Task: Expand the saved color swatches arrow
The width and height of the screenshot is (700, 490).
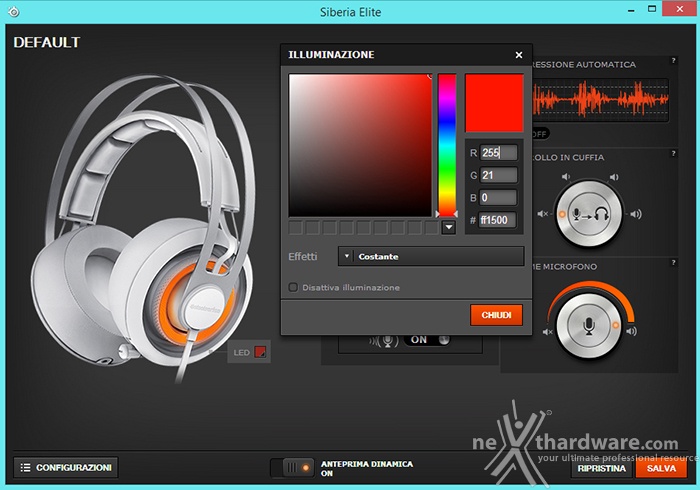Action: point(449,228)
